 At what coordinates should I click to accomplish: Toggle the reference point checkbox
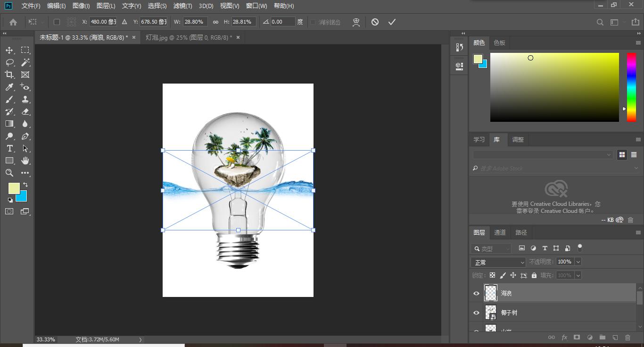point(57,22)
